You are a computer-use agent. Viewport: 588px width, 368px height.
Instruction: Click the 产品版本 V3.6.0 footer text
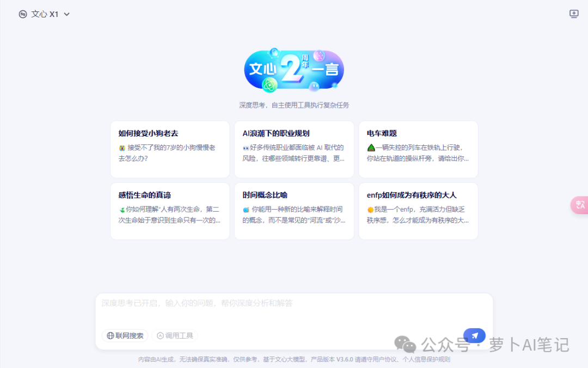point(332,359)
